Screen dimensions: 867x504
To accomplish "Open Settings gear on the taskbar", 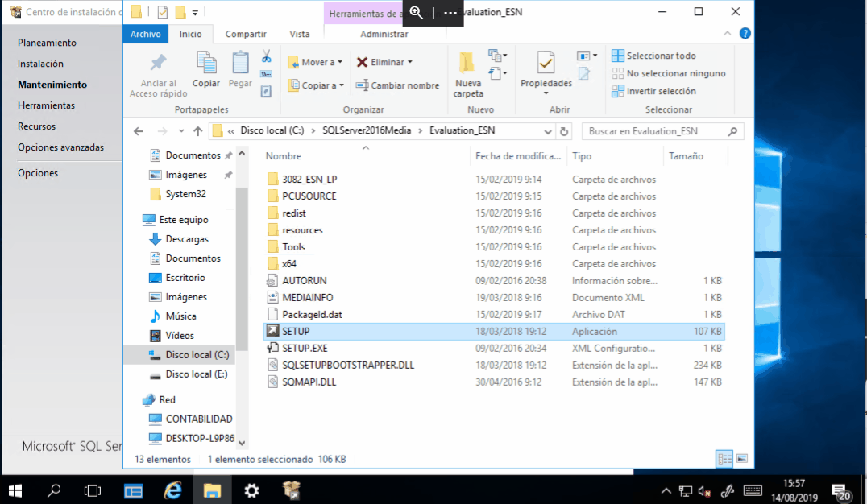I will coord(251,490).
